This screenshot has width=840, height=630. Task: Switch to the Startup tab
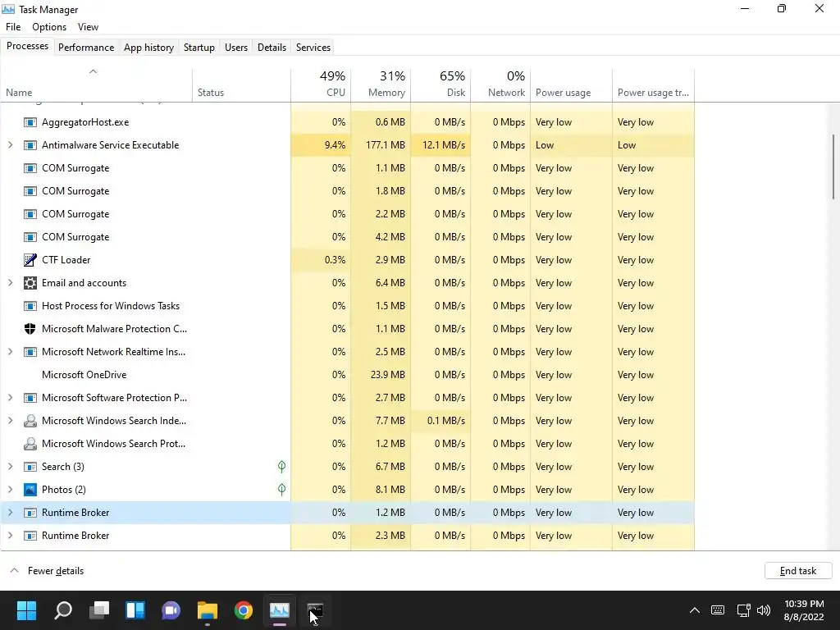coord(199,47)
